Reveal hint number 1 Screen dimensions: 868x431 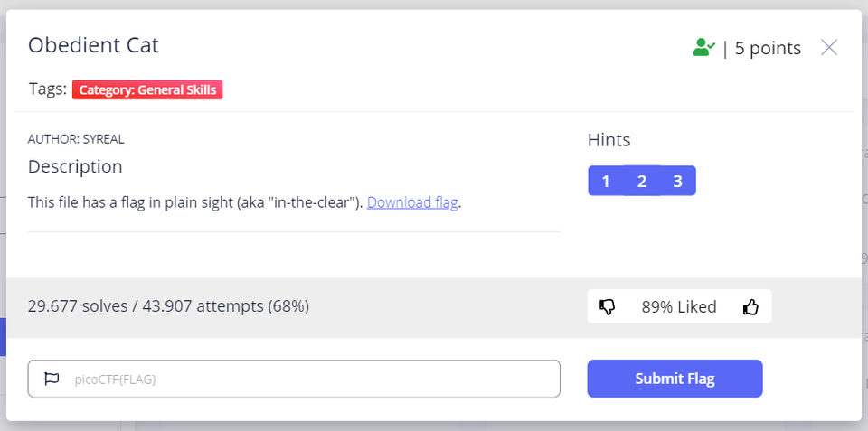606,181
